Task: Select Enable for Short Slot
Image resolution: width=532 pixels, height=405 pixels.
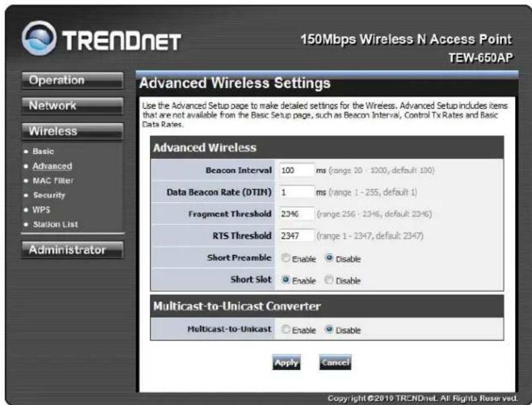Action: pyautogui.click(x=286, y=280)
